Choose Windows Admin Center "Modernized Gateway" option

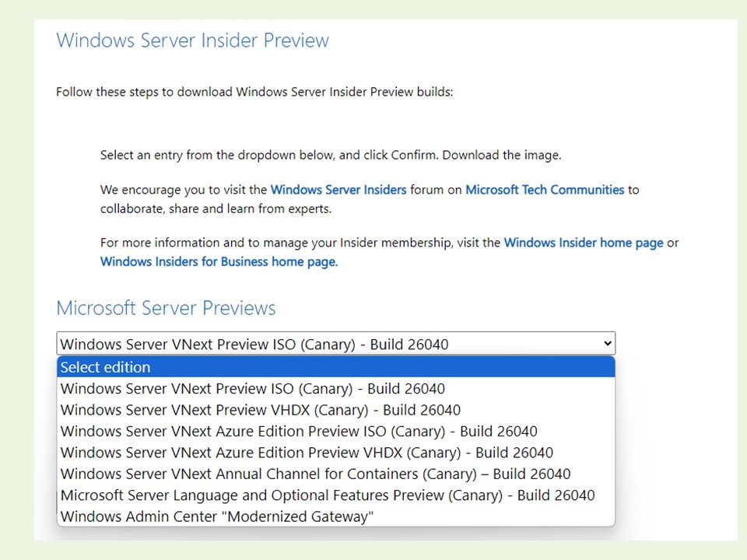click(336, 516)
